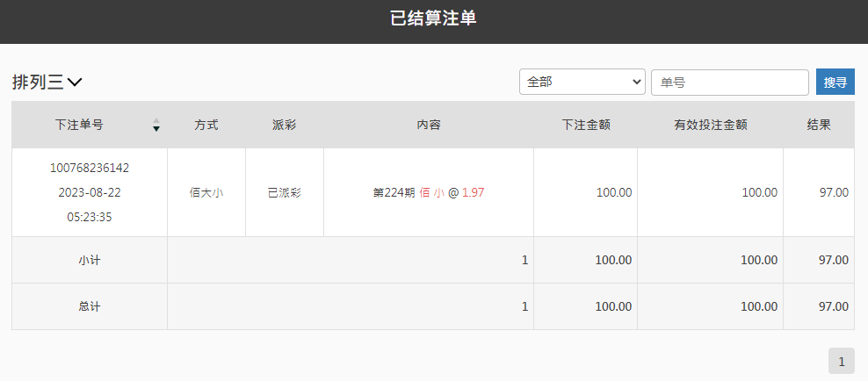Click the 下注金额 column header

coord(586,125)
